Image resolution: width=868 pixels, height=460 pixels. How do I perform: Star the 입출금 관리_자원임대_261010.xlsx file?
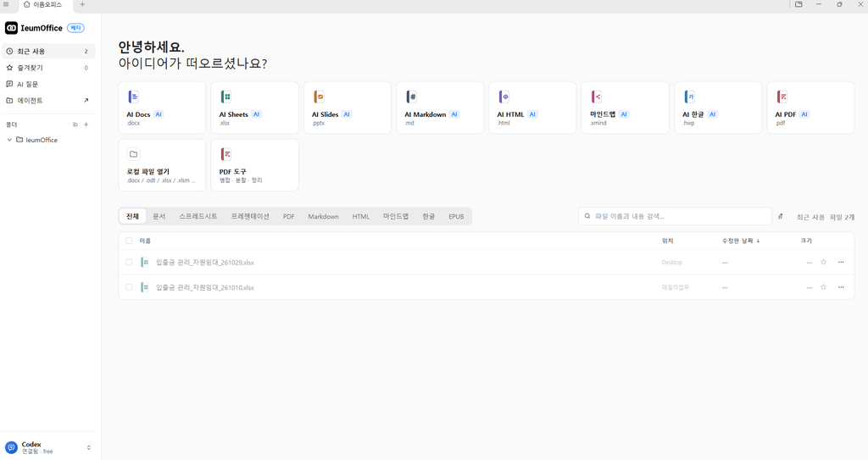pos(824,287)
